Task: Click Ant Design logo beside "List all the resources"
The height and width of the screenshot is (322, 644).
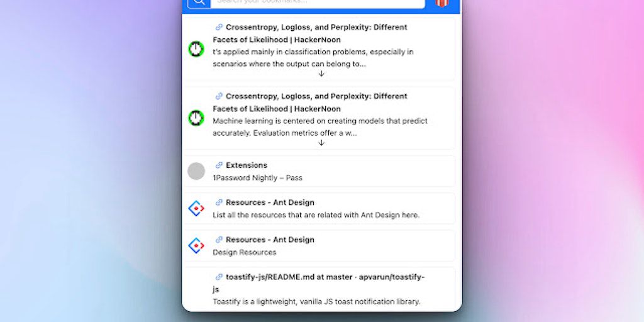Action: (x=196, y=208)
